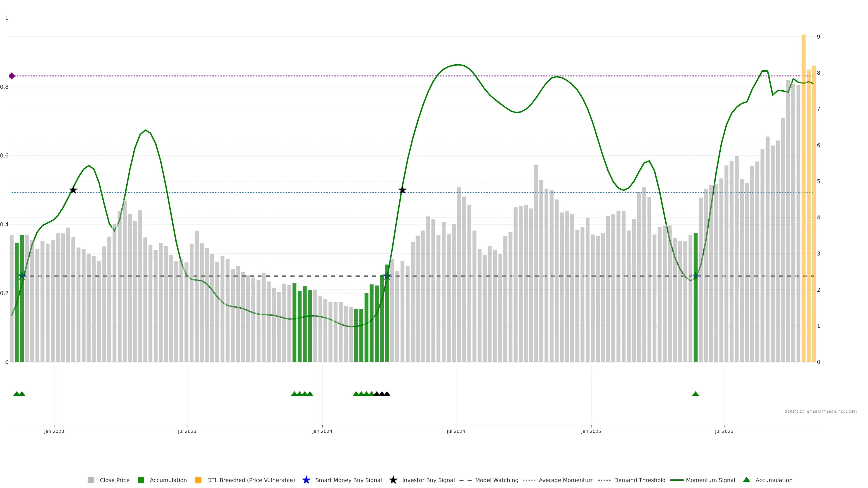Viewport: 868px width, 488px height.
Task: Click the green Accumulation square legend swatch
Action: tap(141, 480)
